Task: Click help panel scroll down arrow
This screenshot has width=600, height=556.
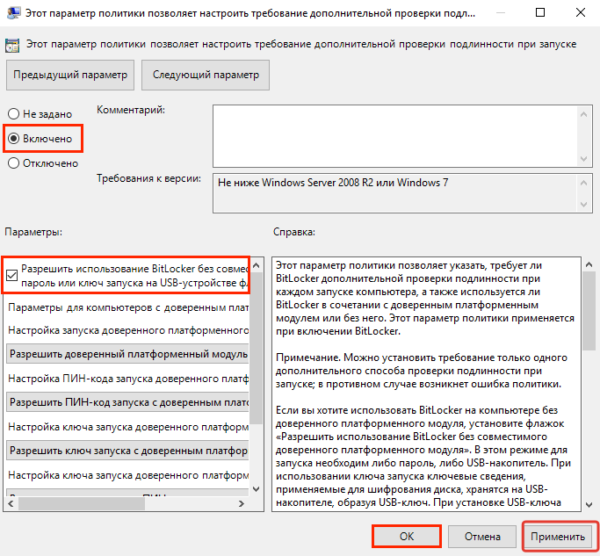Action: point(589,505)
